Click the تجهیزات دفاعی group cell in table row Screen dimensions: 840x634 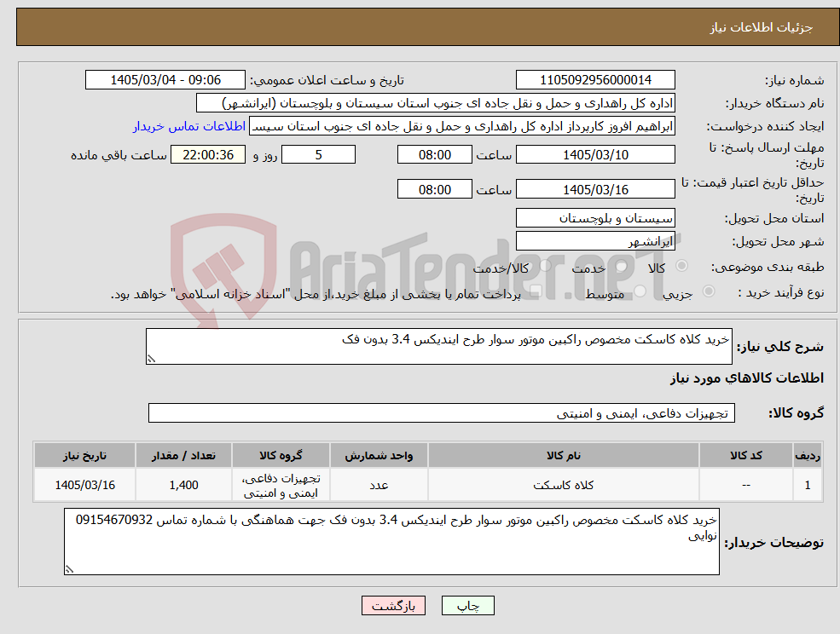(281, 485)
